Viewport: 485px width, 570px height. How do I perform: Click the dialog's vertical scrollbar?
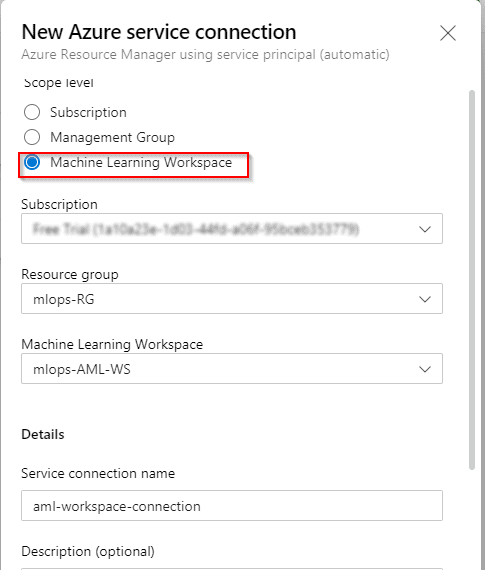pos(472,280)
